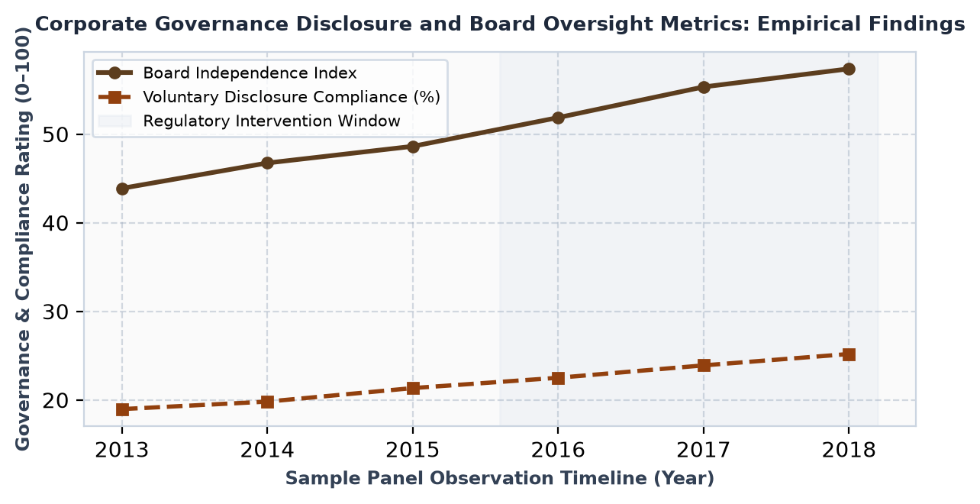Click Board Independence Index legend entry
Viewport: 980px width, 504px height.
click(228, 73)
